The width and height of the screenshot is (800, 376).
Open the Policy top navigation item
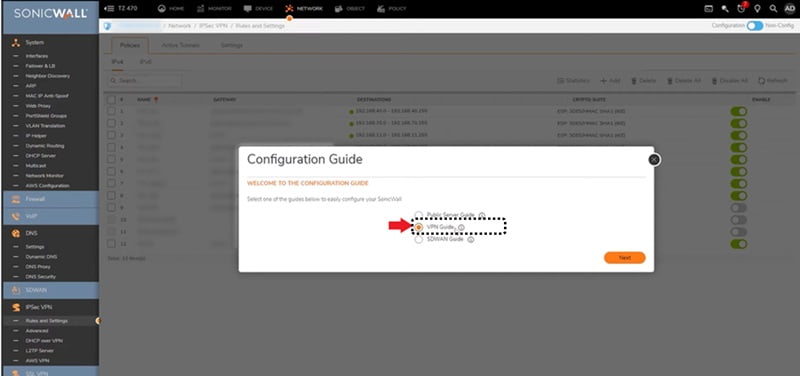391,9
